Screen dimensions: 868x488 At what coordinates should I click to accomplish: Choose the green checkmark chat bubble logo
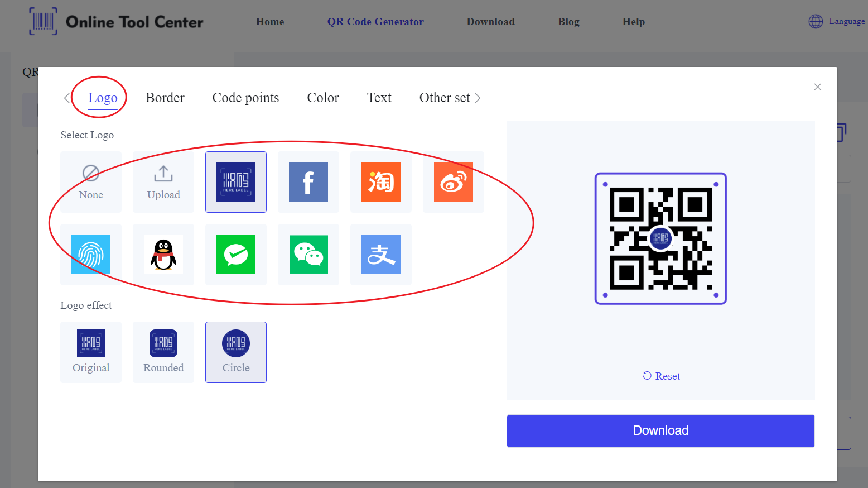point(236,255)
